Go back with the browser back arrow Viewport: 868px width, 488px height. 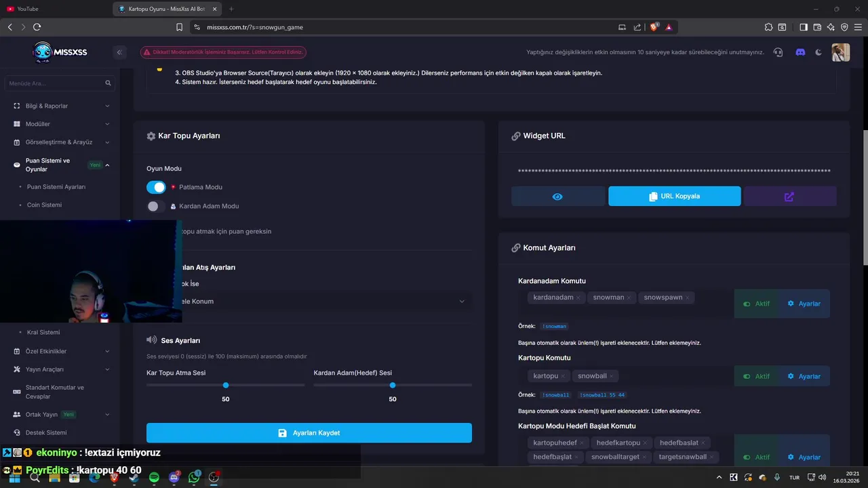point(9,27)
